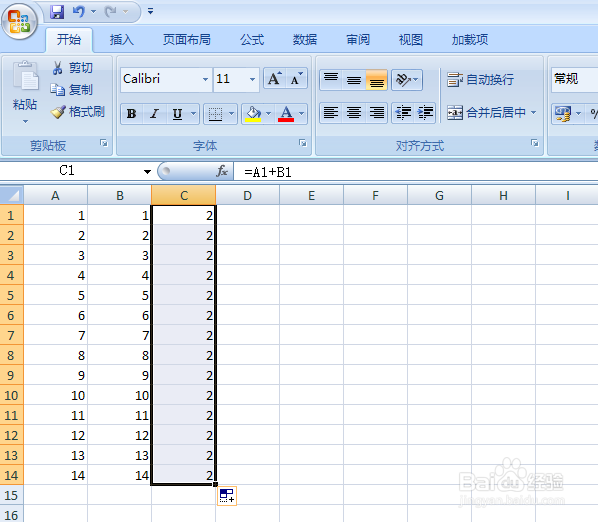
Task: Open font color palette dropdown
Action: (x=302, y=114)
